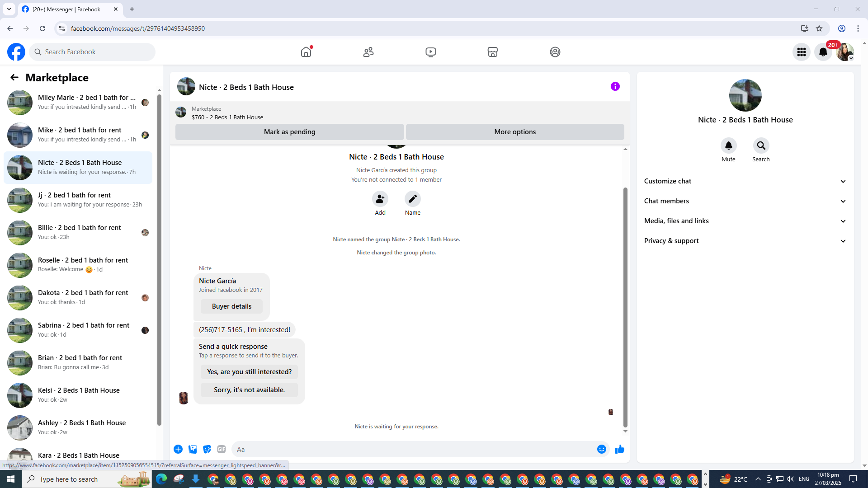This screenshot has height=488, width=868.
Task: Open the Windows Start menu
Action: click(x=11, y=479)
